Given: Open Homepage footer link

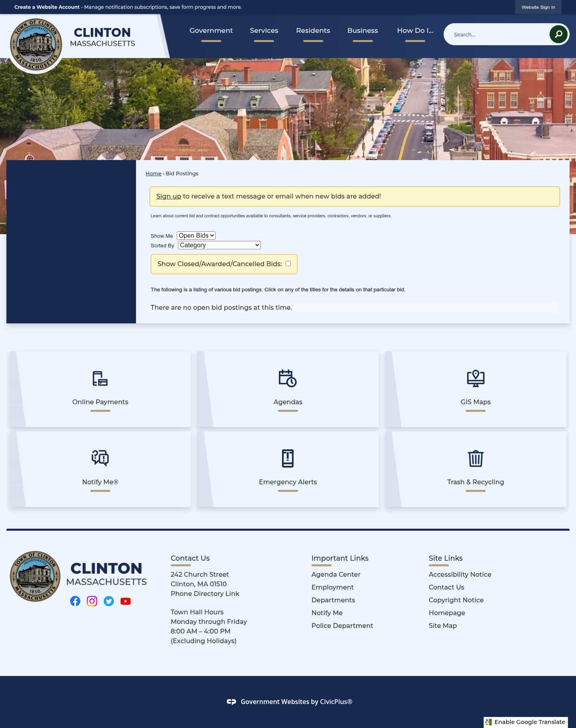Looking at the screenshot, I should pyautogui.click(x=447, y=613).
